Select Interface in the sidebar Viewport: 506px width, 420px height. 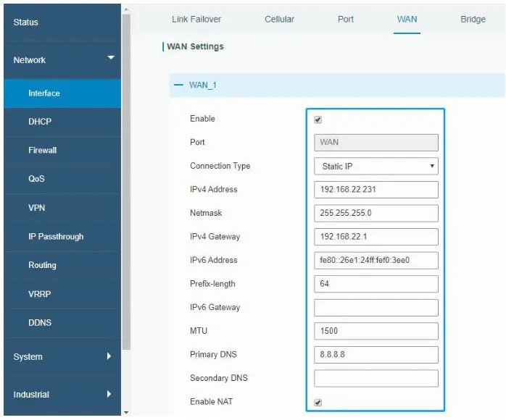point(62,93)
